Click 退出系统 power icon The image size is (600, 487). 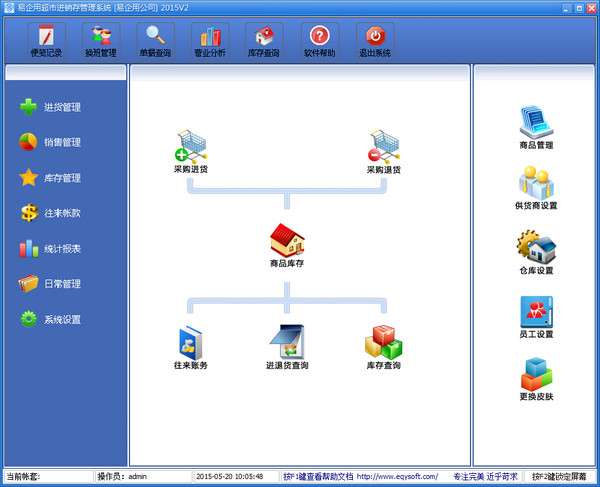point(375,41)
